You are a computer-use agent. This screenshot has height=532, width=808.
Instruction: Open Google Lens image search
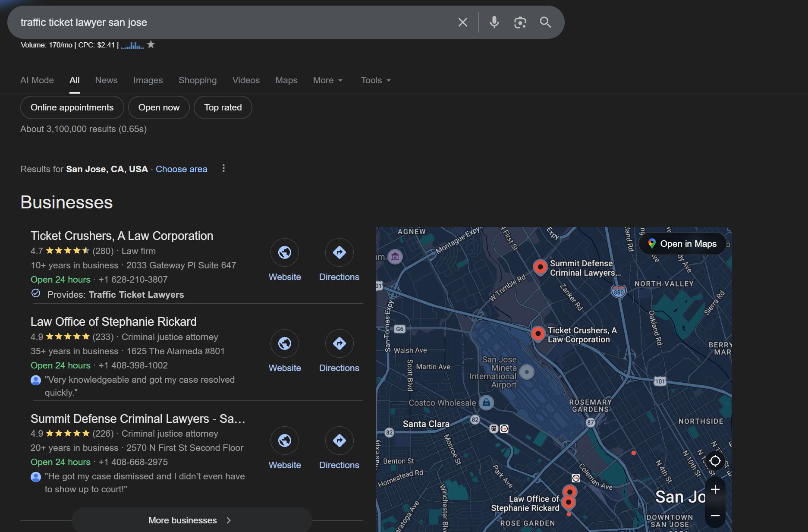pos(519,22)
